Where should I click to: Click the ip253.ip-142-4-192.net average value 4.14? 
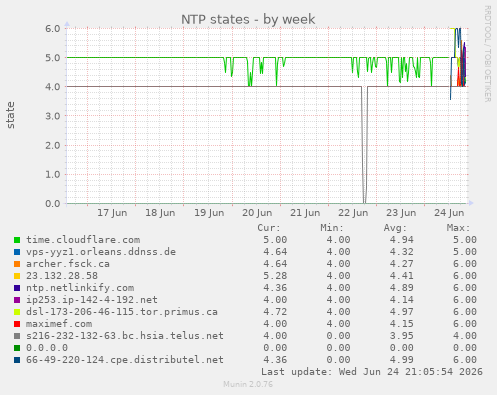tap(402, 300)
